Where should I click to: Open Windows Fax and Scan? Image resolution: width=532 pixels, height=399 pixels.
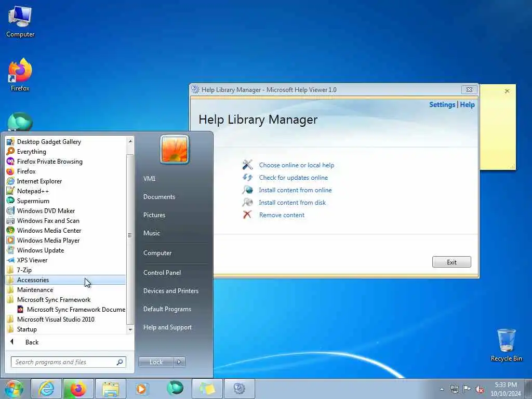[x=66, y=220]
